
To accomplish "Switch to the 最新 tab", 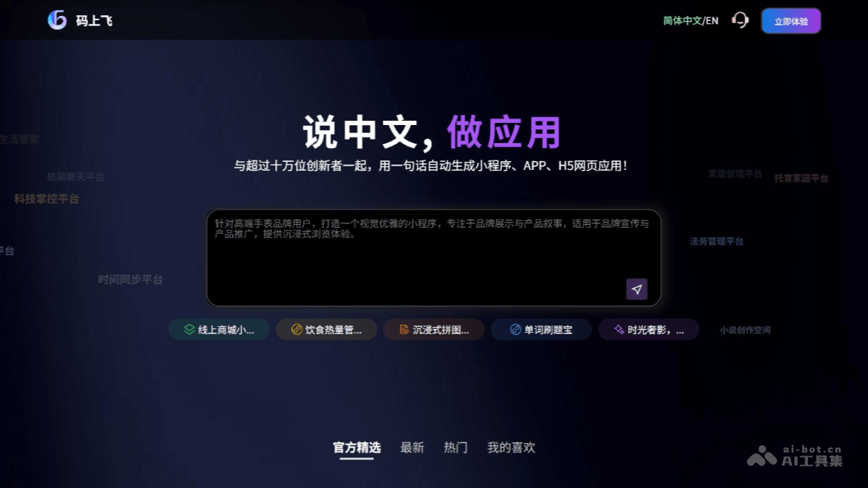I will coord(411,448).
